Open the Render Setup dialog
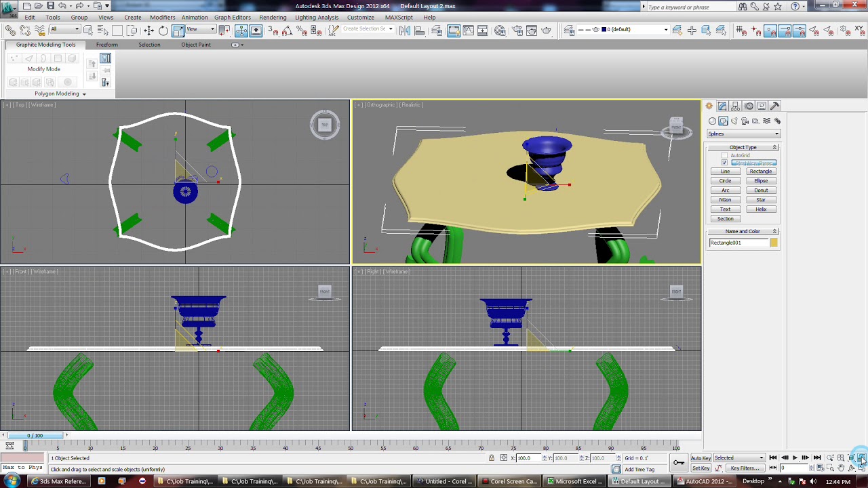The height and width of the screenshot is (488, 868). coord(517,30)
